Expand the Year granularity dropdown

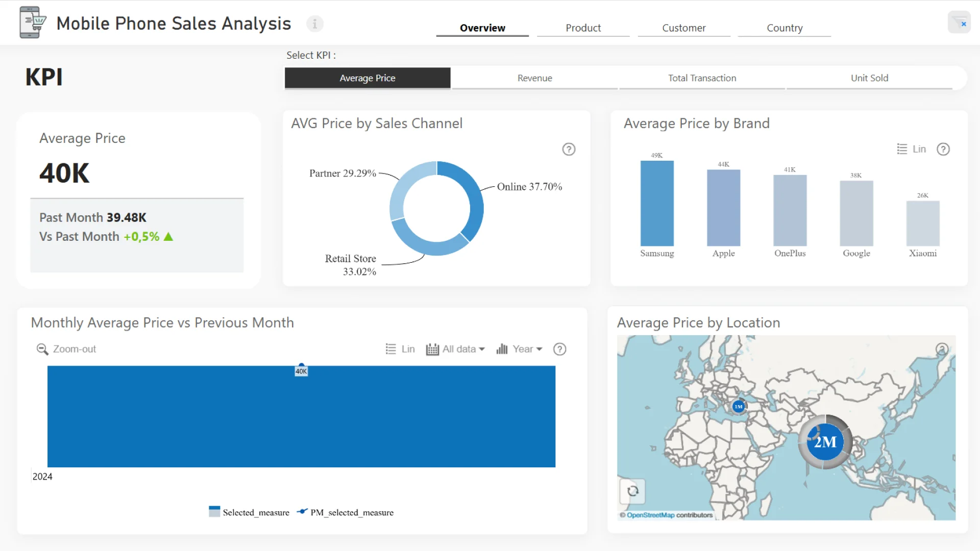point(519,349)
